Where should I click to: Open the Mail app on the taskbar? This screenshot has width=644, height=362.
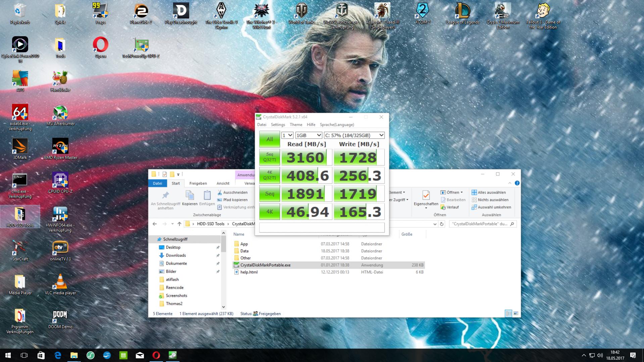[140, 355]
